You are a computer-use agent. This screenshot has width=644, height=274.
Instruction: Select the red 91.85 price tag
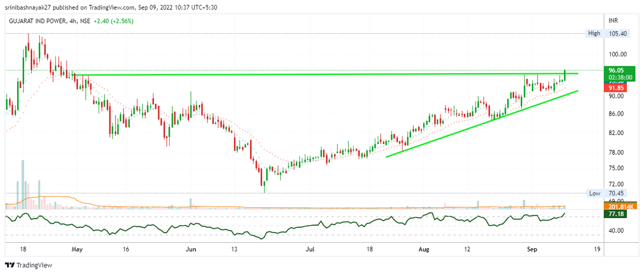pos(616,88)
